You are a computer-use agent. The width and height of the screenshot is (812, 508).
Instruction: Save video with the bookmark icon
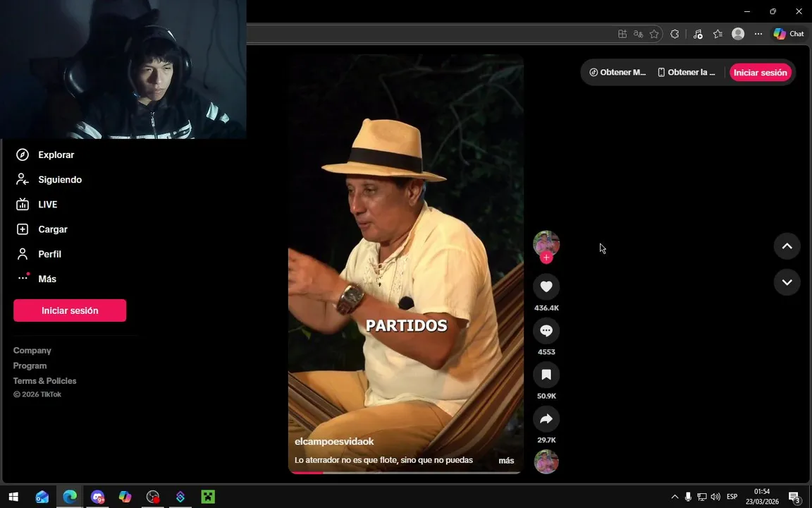tap(546, 375)
